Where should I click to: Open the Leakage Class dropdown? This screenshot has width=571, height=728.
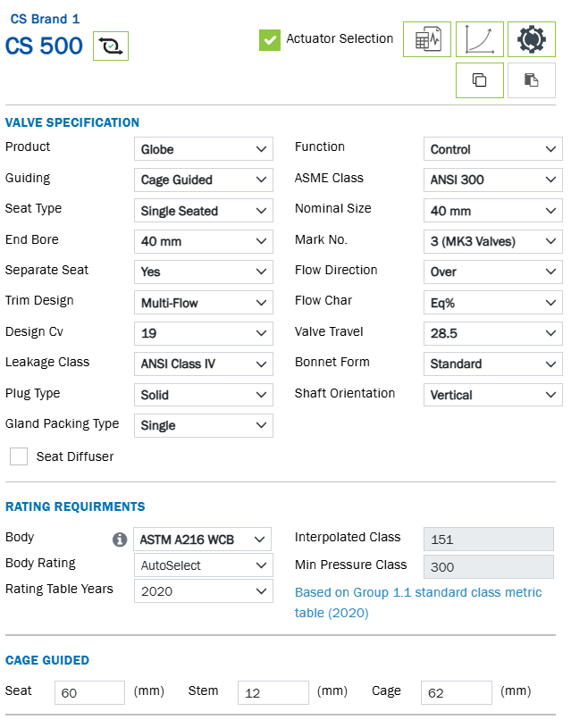point(204,364)
